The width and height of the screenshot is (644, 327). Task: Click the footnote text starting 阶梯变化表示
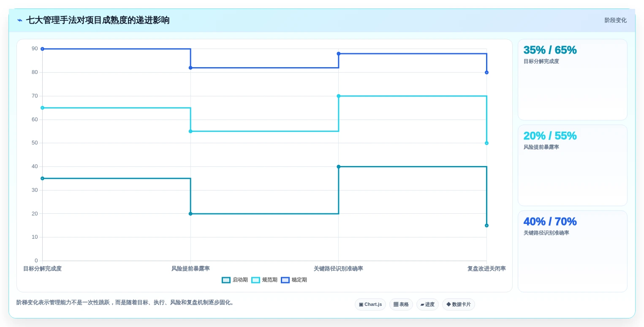[126, 302]
